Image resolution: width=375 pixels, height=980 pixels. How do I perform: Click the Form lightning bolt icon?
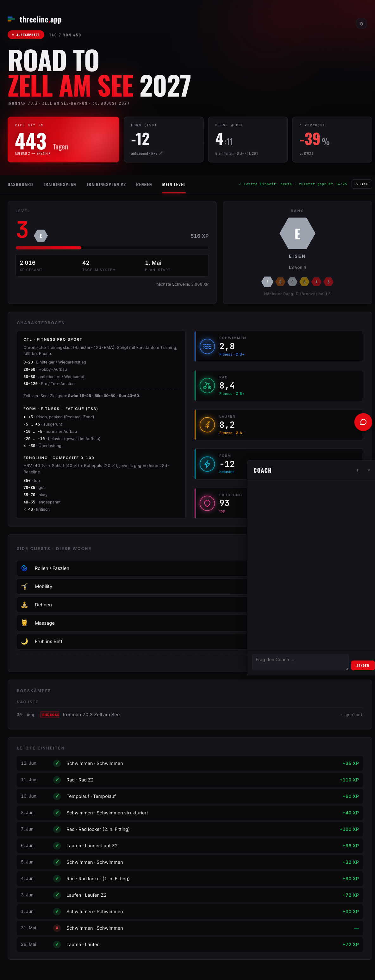[x=207, y=464]
